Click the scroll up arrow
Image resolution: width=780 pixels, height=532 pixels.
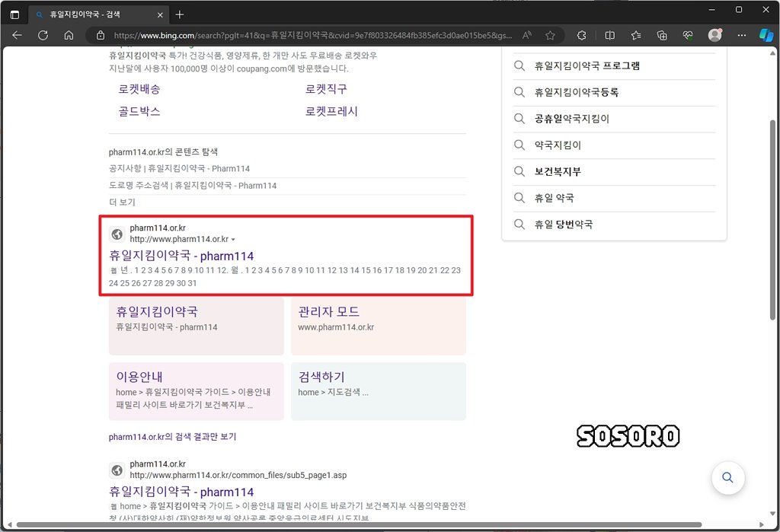point(772,53)
